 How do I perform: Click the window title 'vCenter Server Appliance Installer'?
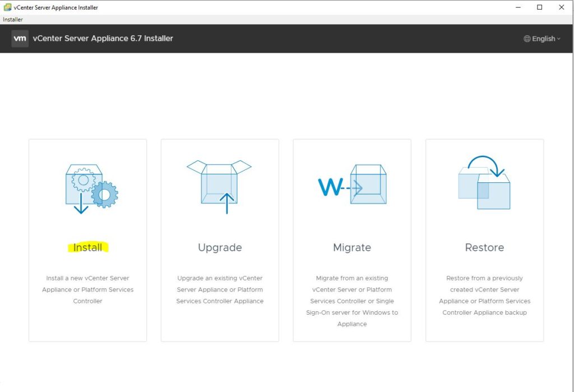coord(56,7)
